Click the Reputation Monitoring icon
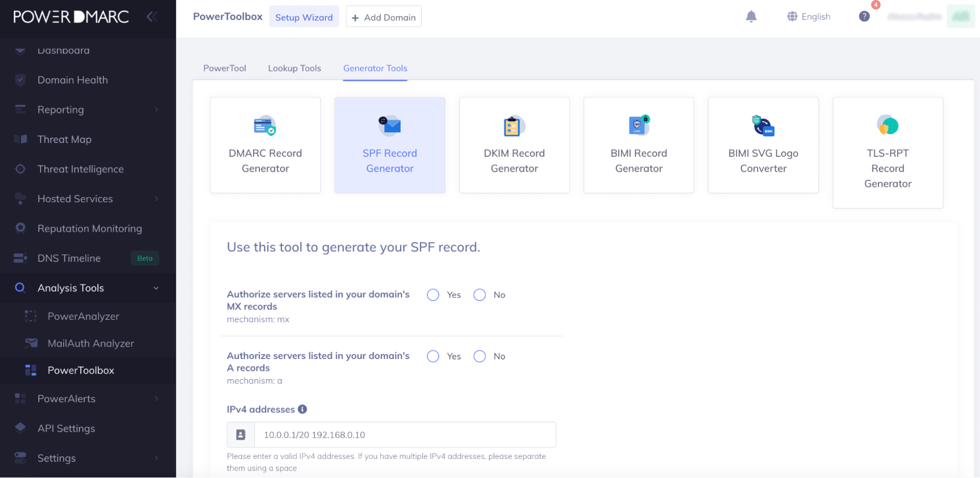The width and height of the screenshot is (980, 478). click(x=20, y=228)
